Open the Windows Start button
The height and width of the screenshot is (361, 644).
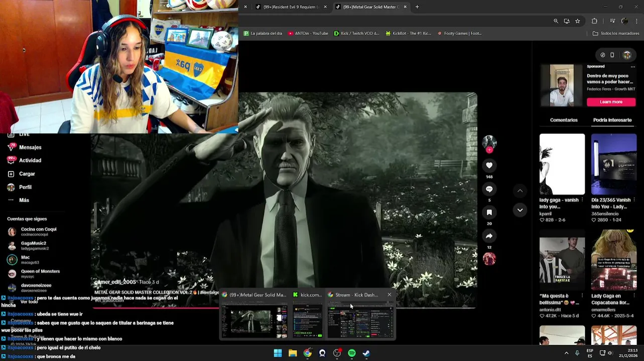[x=278, y=353]
